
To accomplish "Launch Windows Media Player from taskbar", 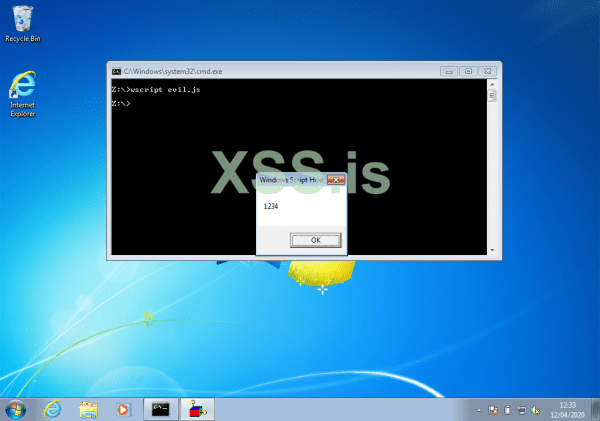I will (x=123, y=409).
